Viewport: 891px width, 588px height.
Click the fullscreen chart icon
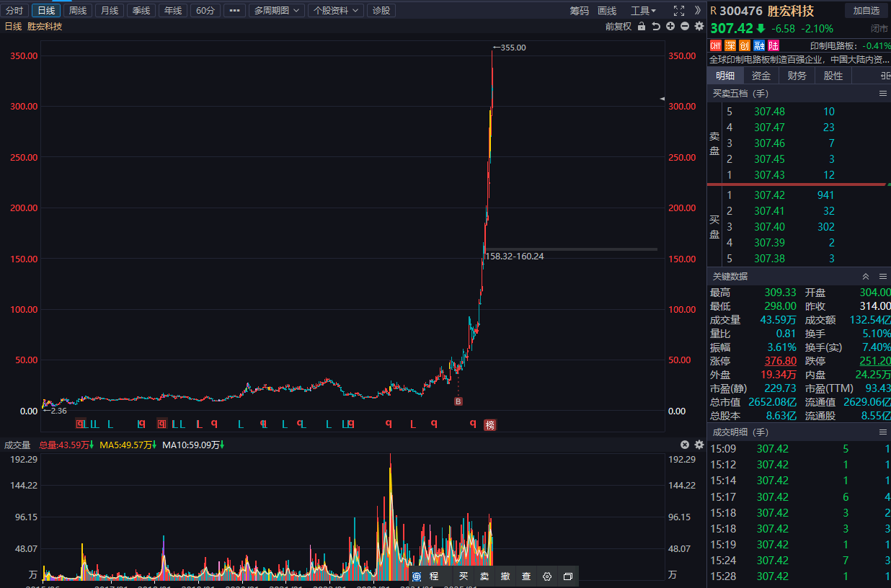pos(678,11)
